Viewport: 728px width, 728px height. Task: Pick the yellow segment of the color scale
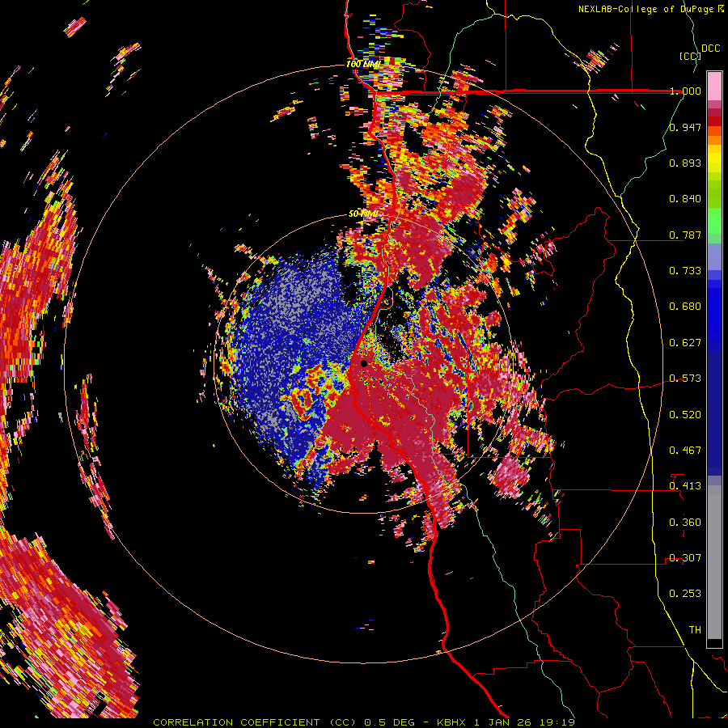click(x=714, y=159)
